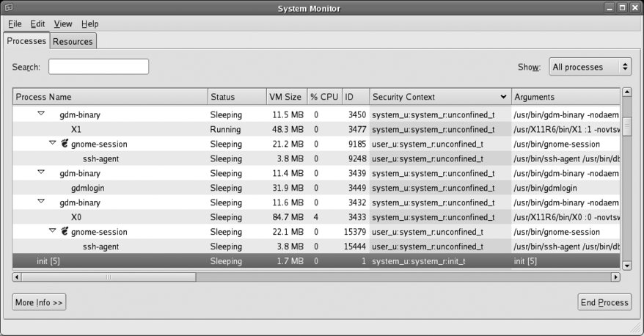This screenshot has width=644, height=336.
Task: Select the X1 process row
Action: pyautogui.click(x=316, y=129)
